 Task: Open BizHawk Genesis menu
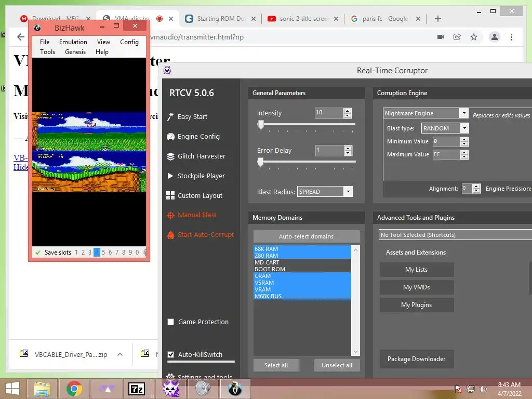click(x=75, y=51)
